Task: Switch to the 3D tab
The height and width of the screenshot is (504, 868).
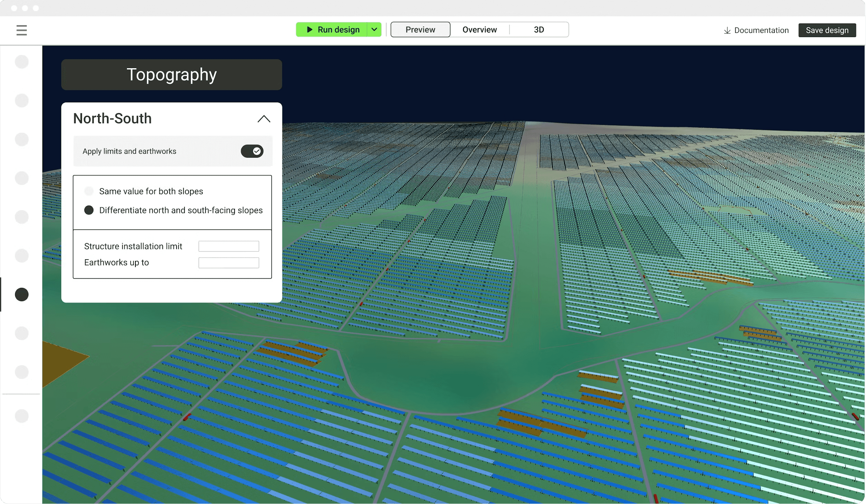Action: pyautogui.click(x=538, y=29)
